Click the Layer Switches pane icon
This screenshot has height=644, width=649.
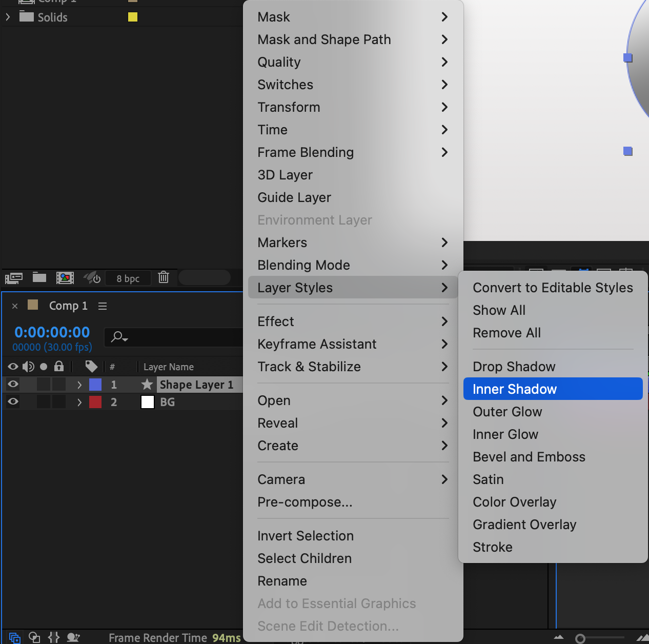click(x=14, y=637)
